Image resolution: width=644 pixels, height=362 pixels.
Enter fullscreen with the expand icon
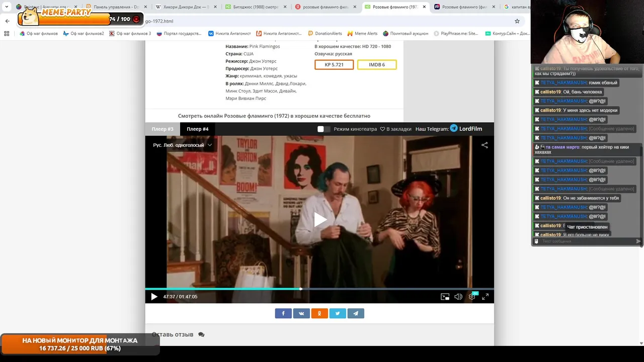click(485, 297)
